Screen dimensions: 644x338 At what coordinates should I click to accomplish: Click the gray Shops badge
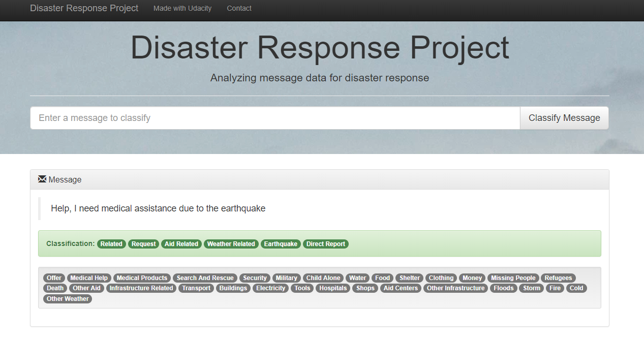point(365,288)
